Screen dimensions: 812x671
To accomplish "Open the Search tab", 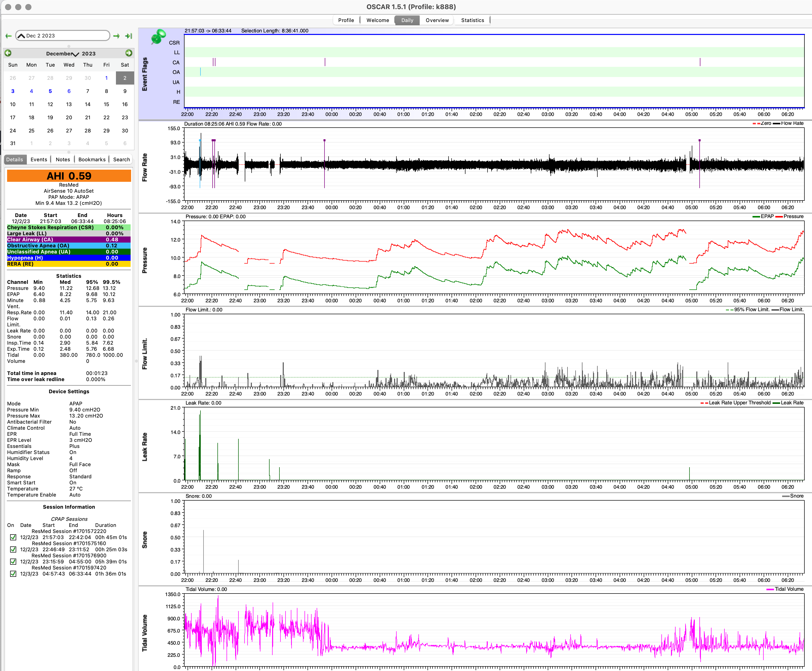I will pyautogui.click(x=121, y=160).
